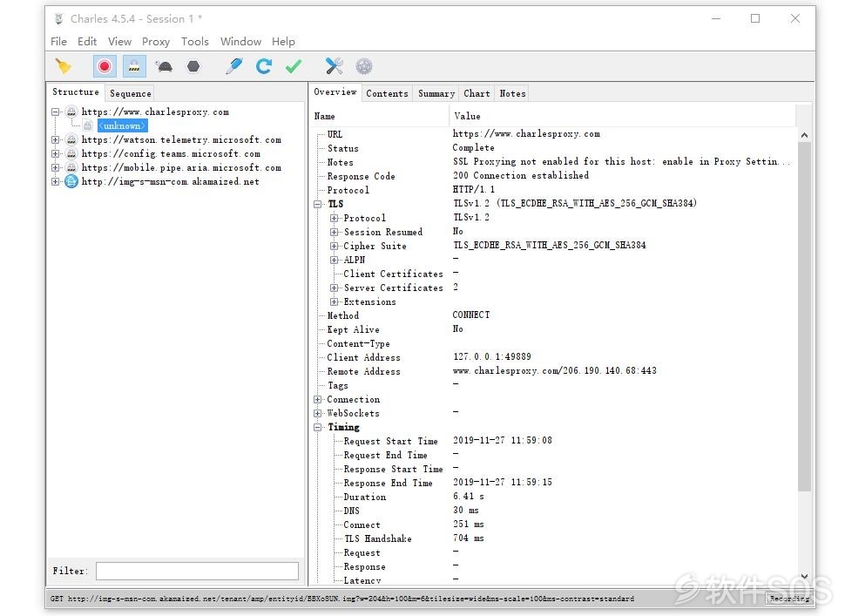Click overview scrollbar down arrow
This screenshot has height=616, width=845.
pyautogui.click(x=804, y=576)
